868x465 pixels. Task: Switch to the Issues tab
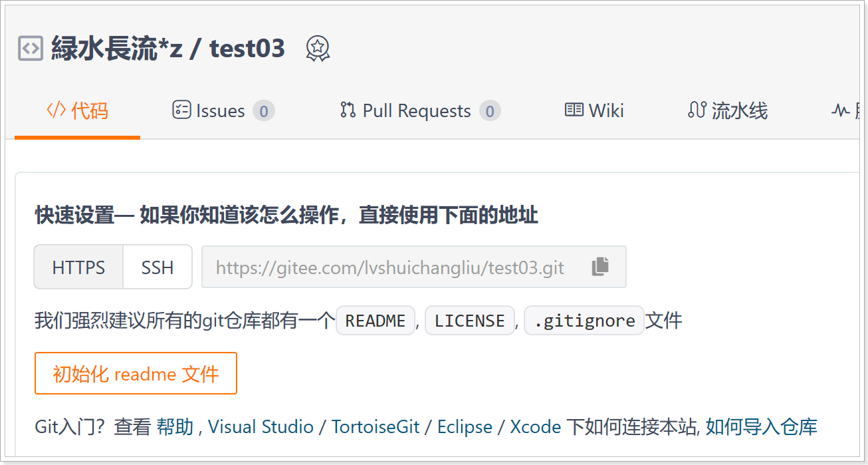click(x=221, y=111)
